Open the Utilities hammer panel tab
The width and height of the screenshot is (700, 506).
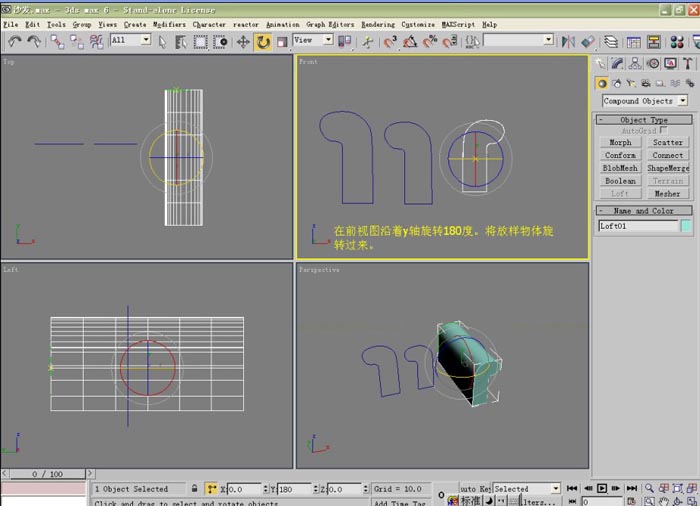point(688,63)
